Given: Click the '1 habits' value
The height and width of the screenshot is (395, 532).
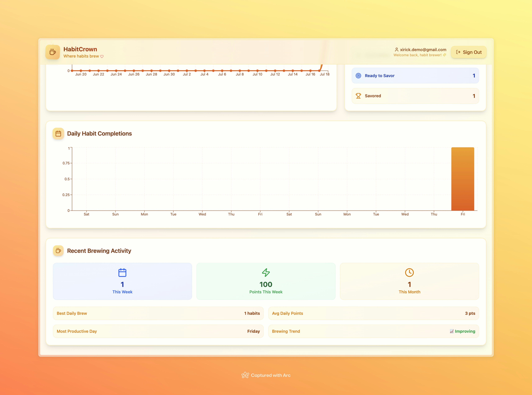Looking at the screenshot, I should point(252,313).
